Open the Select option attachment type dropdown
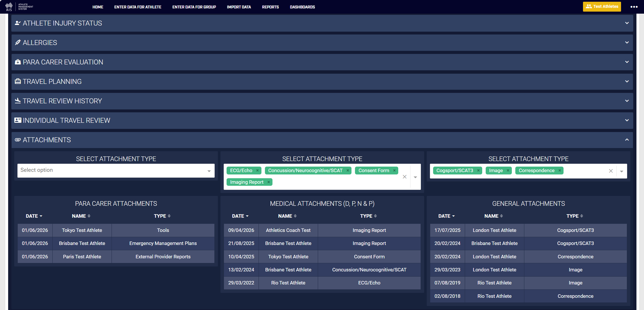This screenshot has width=644, height=310. click(x=116, y=170)
